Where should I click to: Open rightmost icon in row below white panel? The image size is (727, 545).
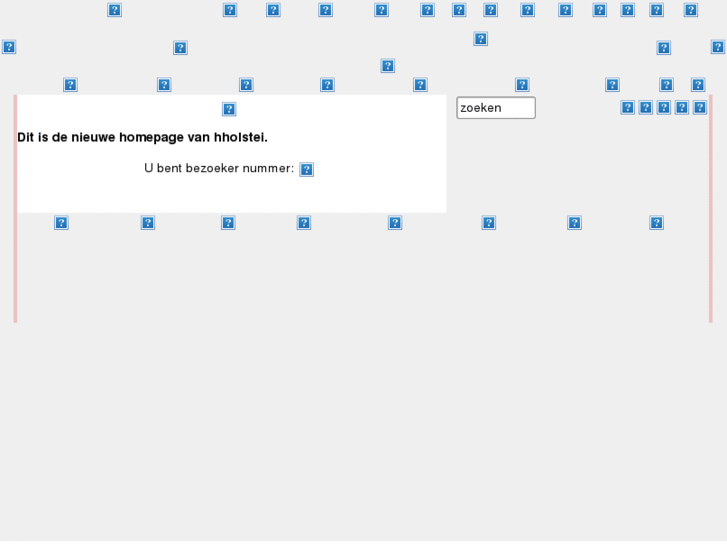click(x=656, y=223)
